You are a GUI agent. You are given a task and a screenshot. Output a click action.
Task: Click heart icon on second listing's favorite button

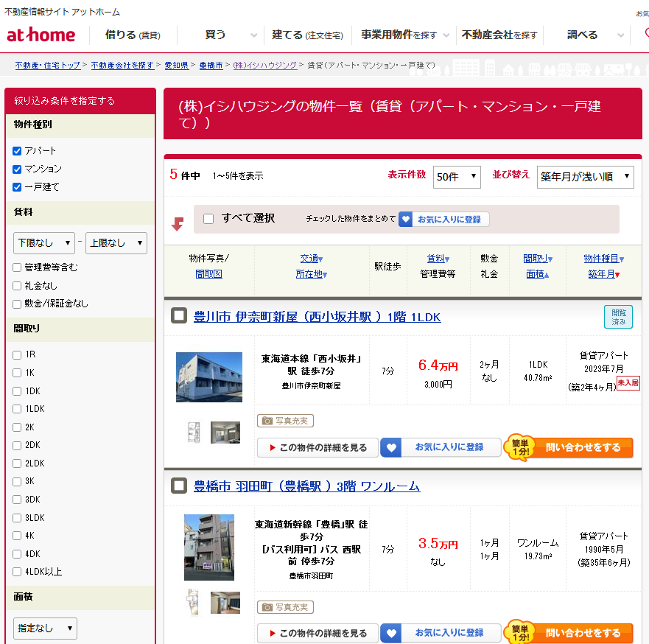(391, 633)
